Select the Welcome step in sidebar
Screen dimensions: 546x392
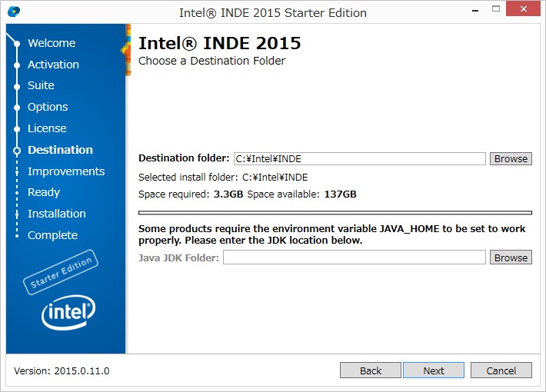52,43
